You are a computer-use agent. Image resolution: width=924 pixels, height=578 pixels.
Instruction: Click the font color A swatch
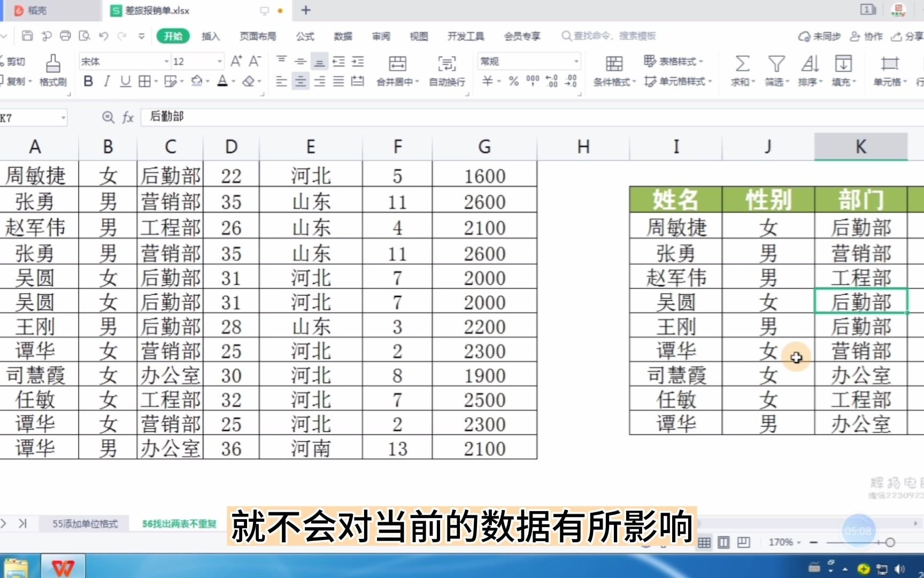pyautogui.click(x=222, y=81)
